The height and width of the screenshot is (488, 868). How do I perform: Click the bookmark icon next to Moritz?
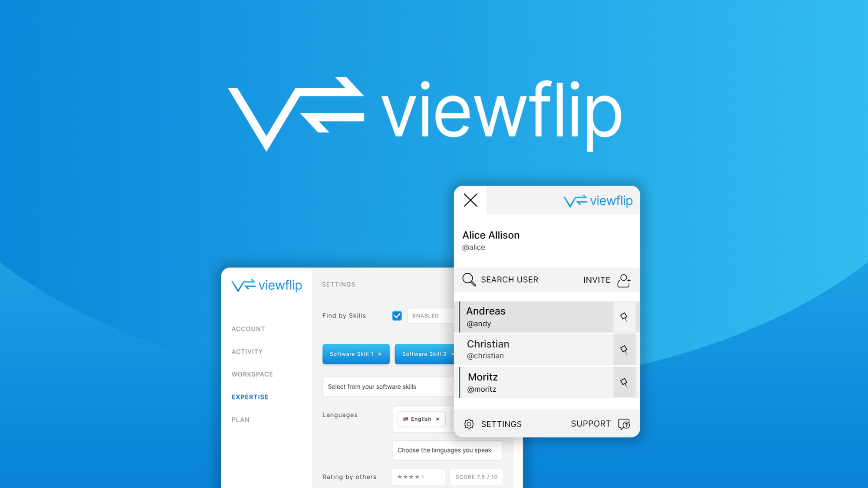(625, 381)
